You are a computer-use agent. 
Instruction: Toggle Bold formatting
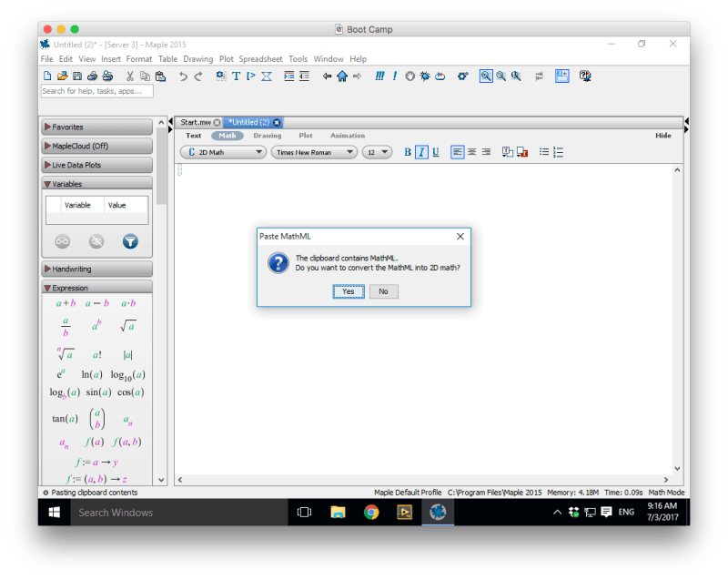pyautogui.click(x=407, y=152)
